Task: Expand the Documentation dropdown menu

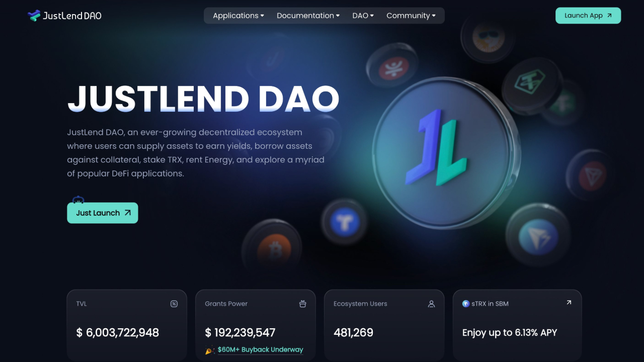Action: tap(308, 16)
